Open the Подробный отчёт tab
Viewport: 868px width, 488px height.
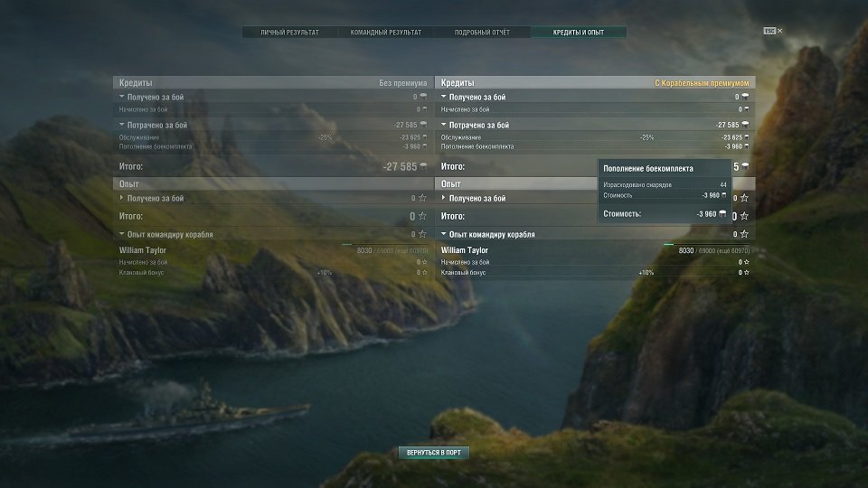[482, 33]
